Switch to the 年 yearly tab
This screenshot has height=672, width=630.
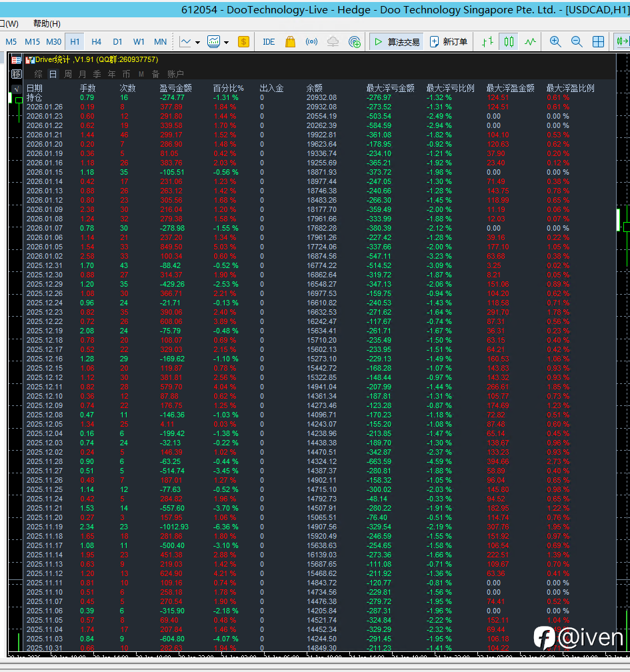click(111, 74)
